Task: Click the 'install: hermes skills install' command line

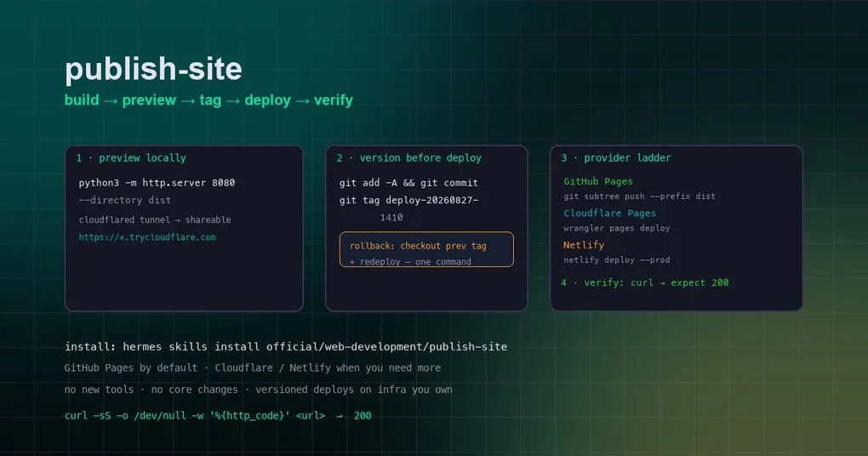Action: (x=286, y=347)
